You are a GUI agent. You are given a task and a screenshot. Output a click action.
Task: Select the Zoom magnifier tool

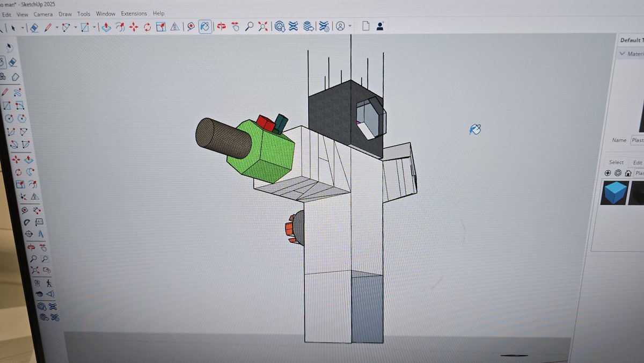[x=250, y=26]
